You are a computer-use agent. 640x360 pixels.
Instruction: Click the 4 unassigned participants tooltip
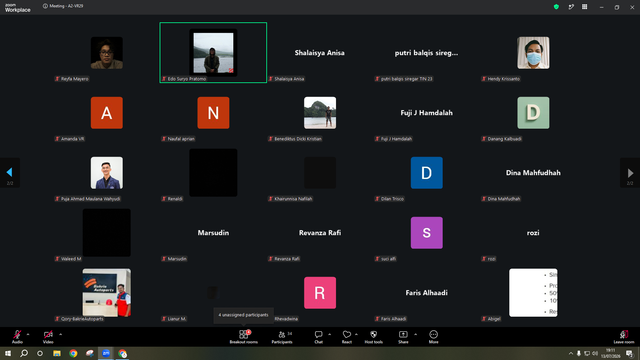(243, 315)
